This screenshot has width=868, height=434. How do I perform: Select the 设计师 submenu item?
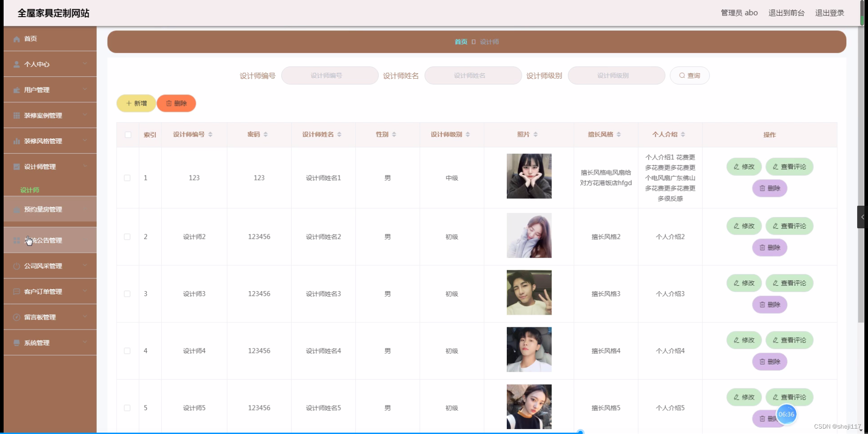click(30, 190)
